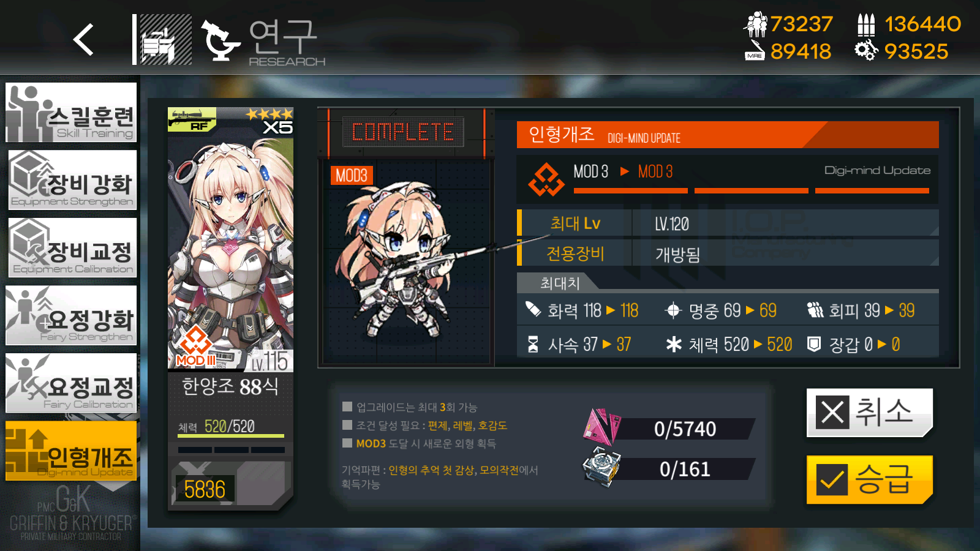The width and height of the screenshot is (980, 551).
Task: Click the silver core item icon
Action: click(601, 467)
